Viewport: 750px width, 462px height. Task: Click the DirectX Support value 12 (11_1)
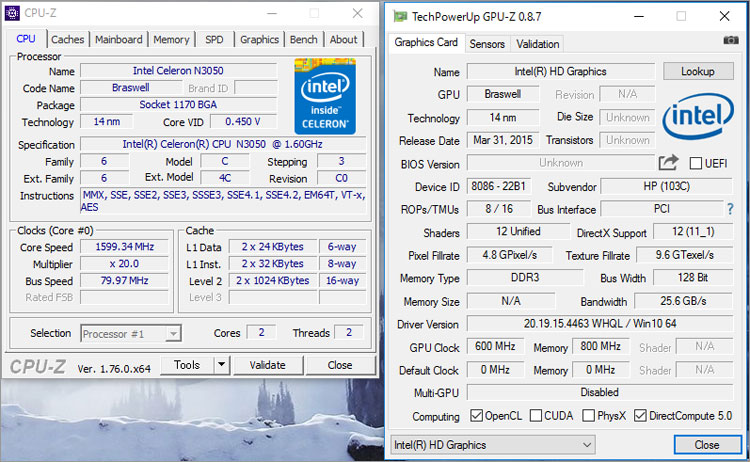coord(693,231)
